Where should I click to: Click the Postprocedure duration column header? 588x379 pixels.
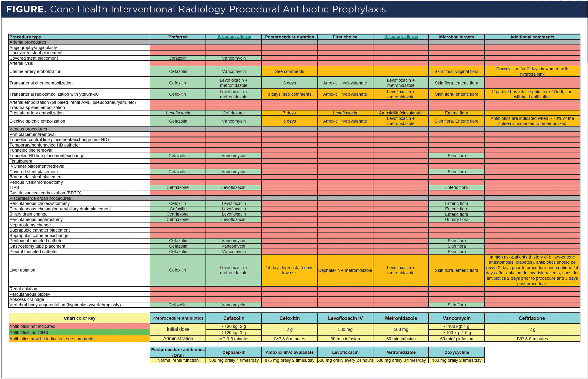pos(289,37)
